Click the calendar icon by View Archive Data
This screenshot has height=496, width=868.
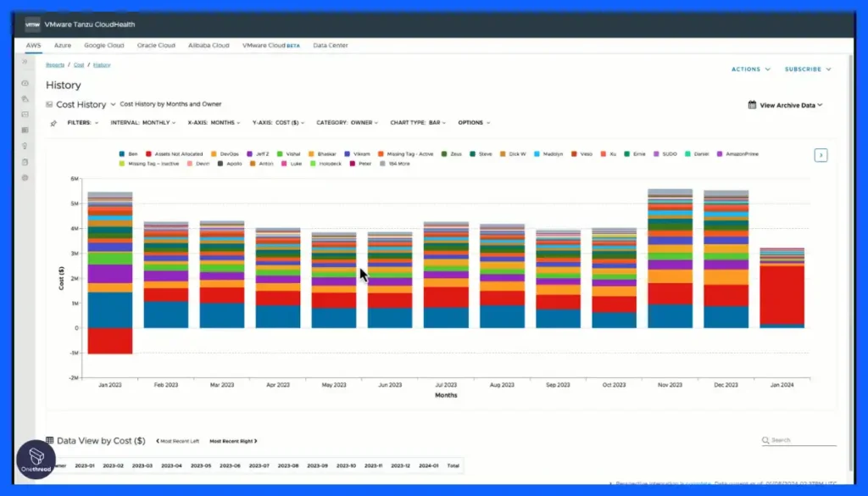(752, 104)
